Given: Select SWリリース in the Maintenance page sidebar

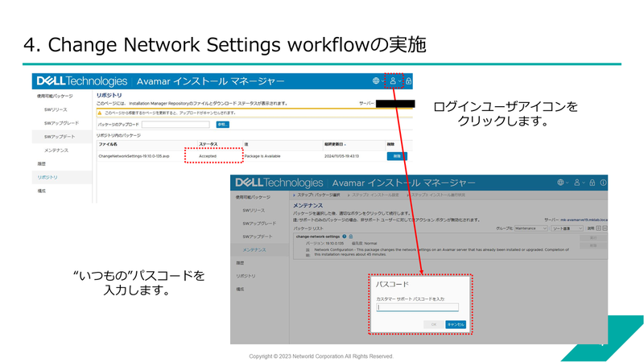Looking at the screenshot, I should point(254,210).
